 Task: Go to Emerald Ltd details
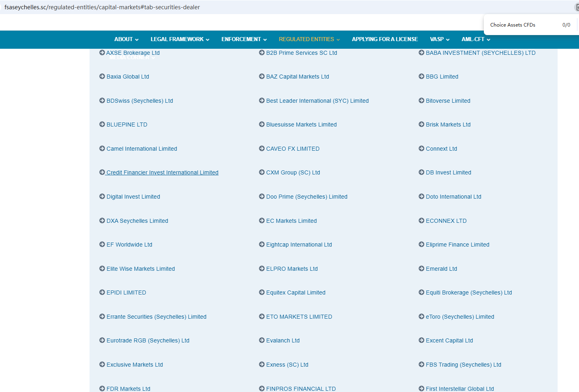coord(442,269)
